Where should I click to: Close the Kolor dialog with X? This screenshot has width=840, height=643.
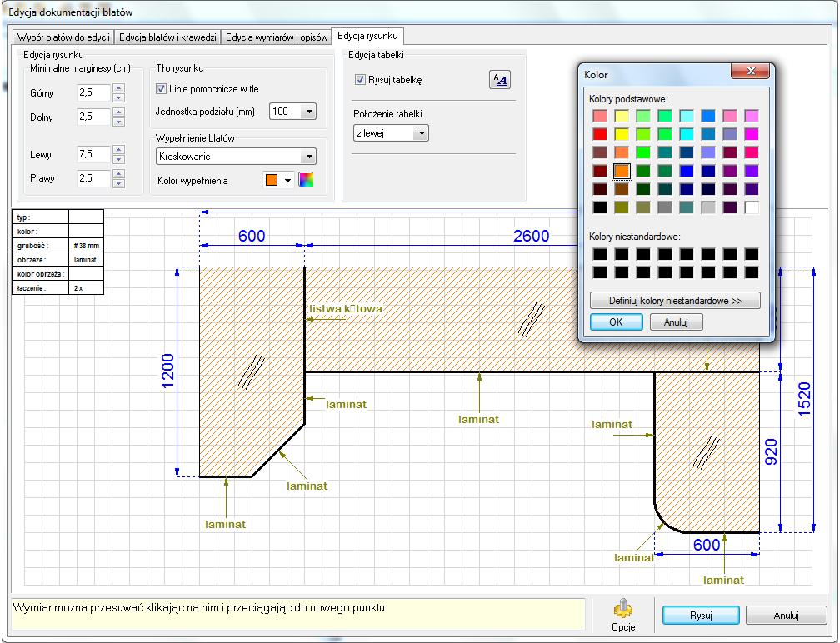pyautogui.click(x=751, y=71)
